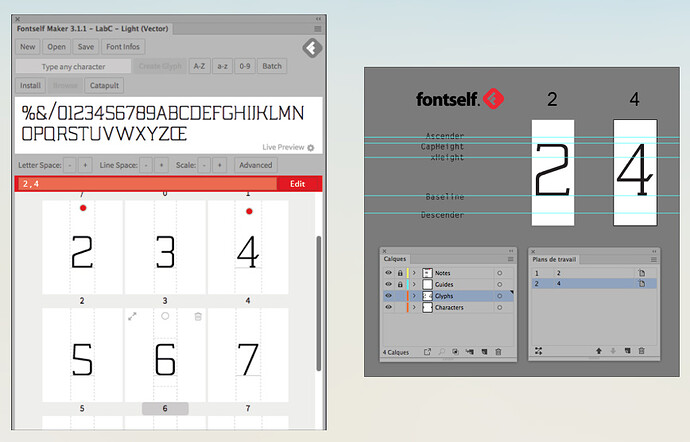This screenshot has width=690, height=442.
Task: Collapse Fontself Maker panel with double arrows
Action: (318, 19)
